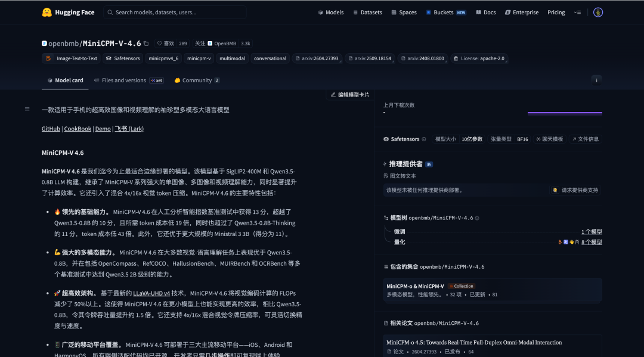Open the 文件信息 file info link
This screenshot has width=644, height=357.
point(586,139)
